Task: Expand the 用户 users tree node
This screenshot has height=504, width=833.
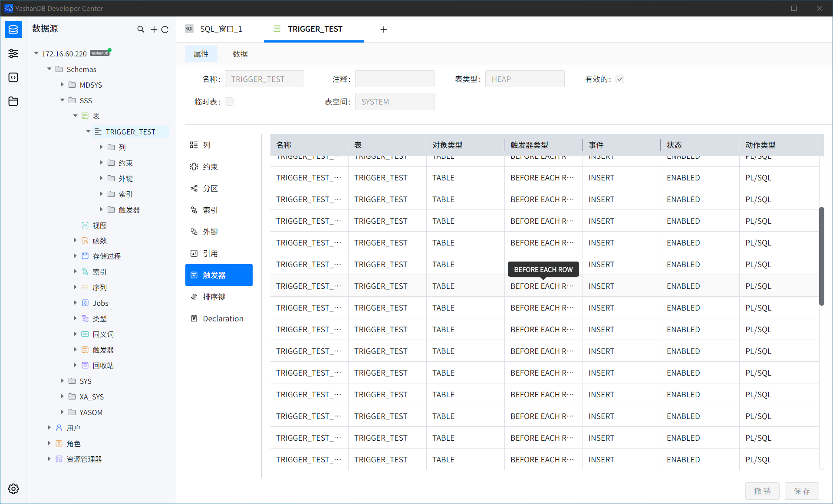Action: [49, 427]
